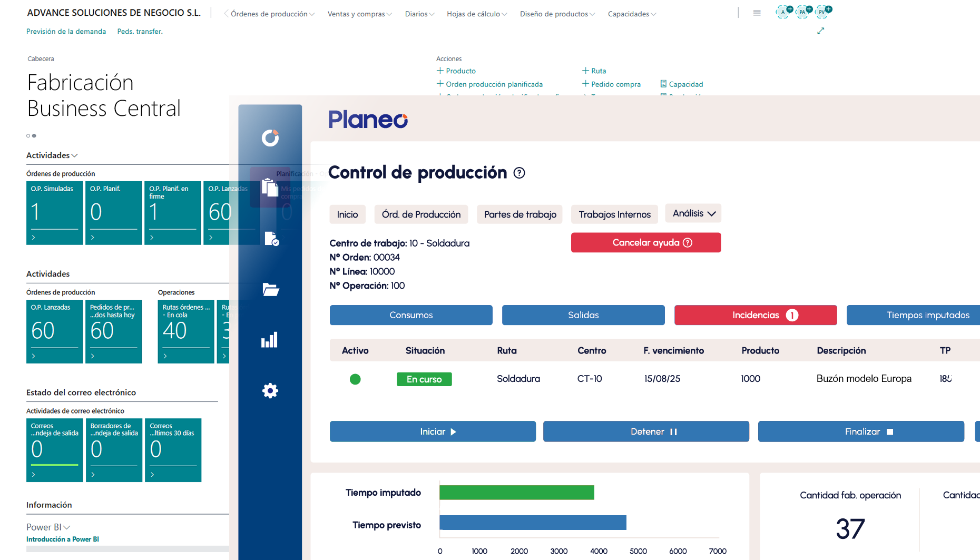This screenshot has height=560, width=980.
Task: Click the + Producto action
Action: [456, 71]
